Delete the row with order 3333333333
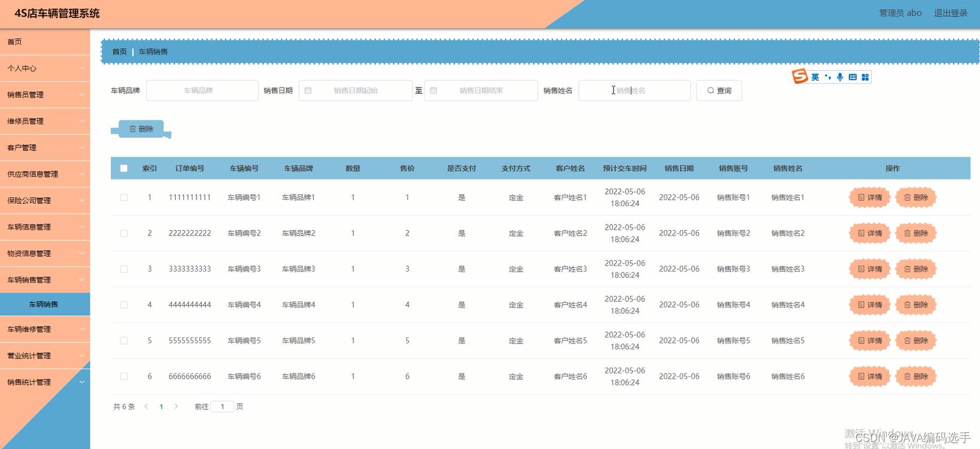980x449 pixels. 916,269
